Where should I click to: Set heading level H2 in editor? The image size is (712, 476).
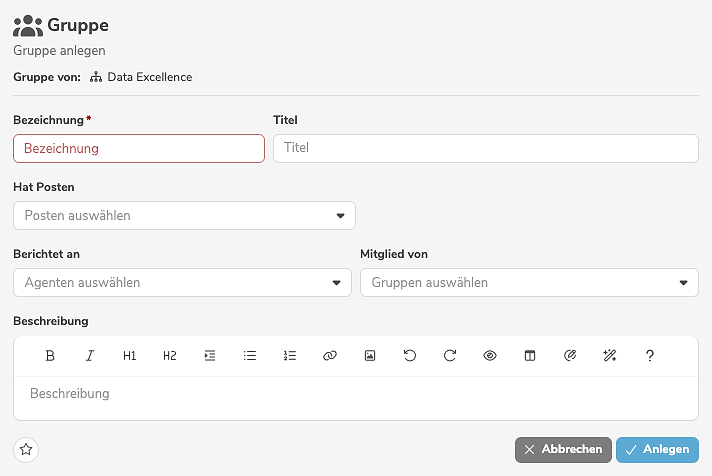[x=170, y=355]
